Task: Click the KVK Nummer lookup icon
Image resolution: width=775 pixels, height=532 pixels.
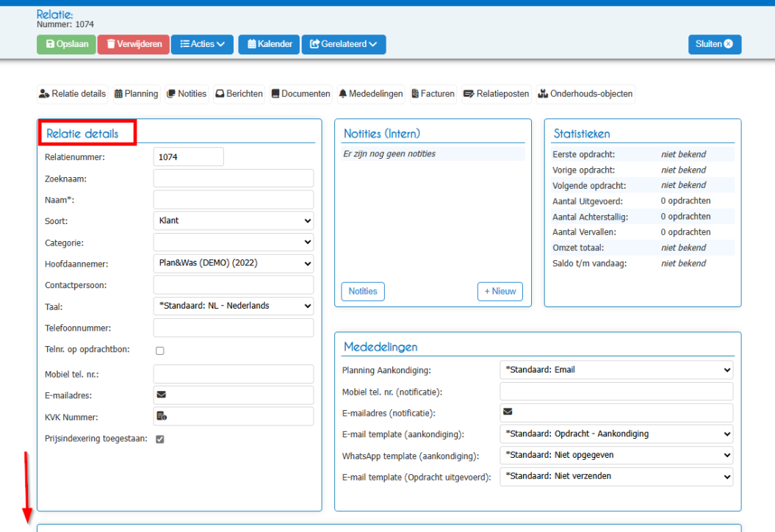Action: pos(162,417)
